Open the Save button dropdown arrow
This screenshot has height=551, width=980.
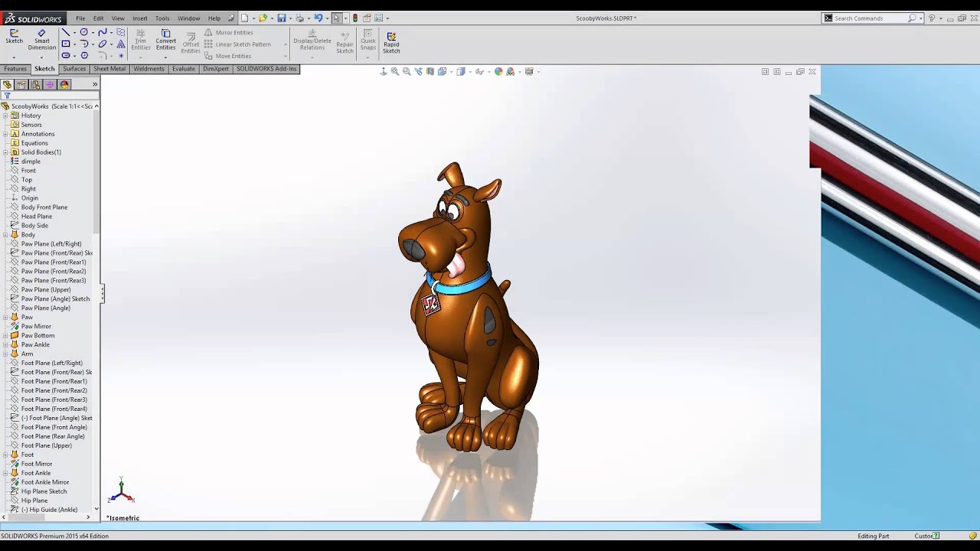pyautogui.click(x=290, y=18)
